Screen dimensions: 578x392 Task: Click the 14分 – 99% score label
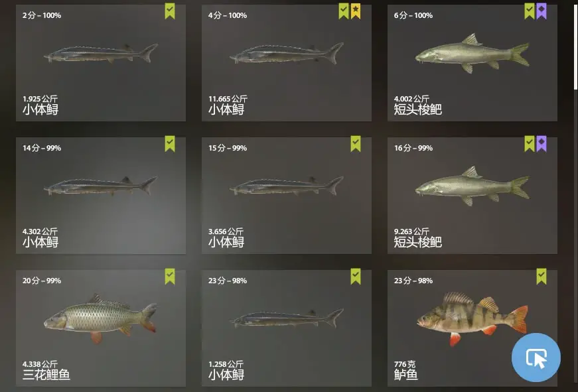click(x=42, y=148)
